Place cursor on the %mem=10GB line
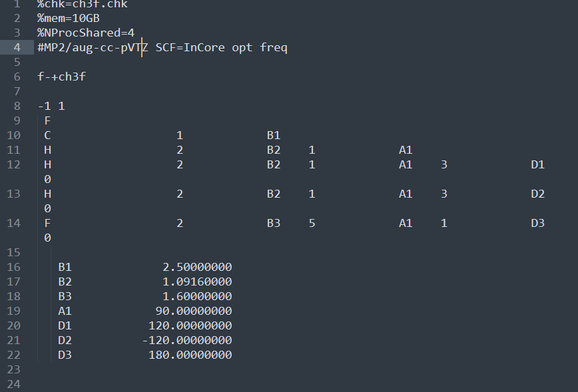 (69, 18)
